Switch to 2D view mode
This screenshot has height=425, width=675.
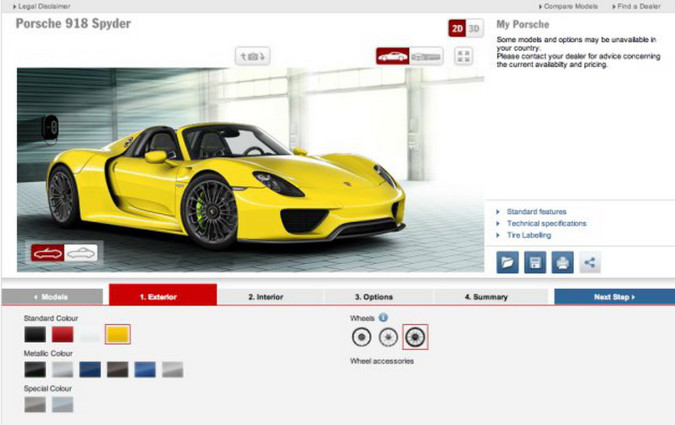458,28
